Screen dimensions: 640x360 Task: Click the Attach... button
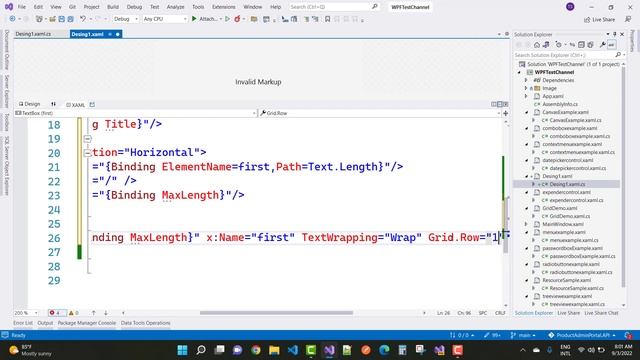[x=208, y=19]
